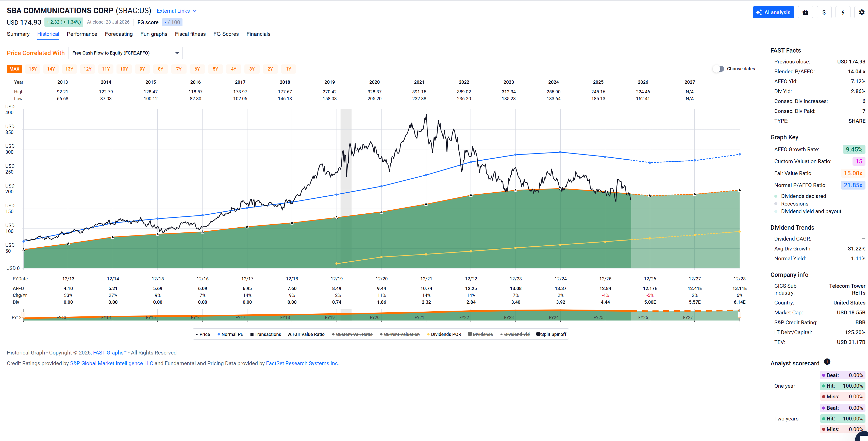Screen dimensions: 868x441
Task: Set chart range to 10Y
Action: pyautogui.click(x=124, y=69)
